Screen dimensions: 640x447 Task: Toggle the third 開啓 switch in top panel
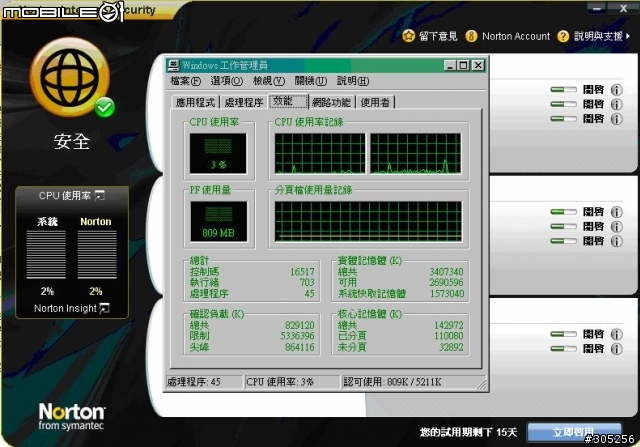coord(563,119)
